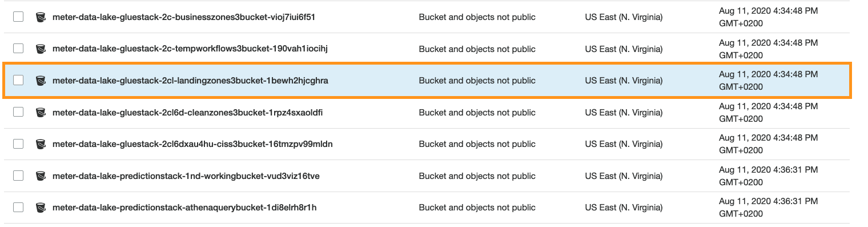Click bucket icon beside workingbucket row
Image resolution: width=868 pixels, height=227 pixels.
[x=41, y=176]
